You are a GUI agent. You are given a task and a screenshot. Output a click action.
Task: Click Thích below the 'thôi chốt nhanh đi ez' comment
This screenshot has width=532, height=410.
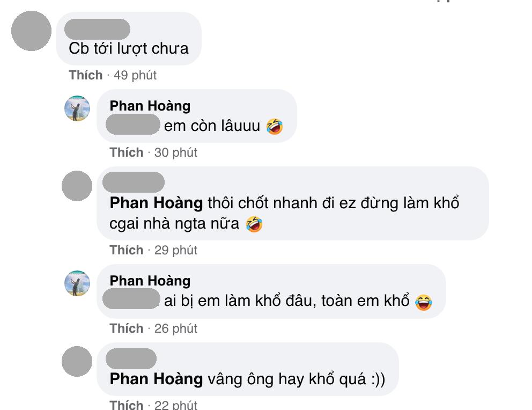[127, 250]
